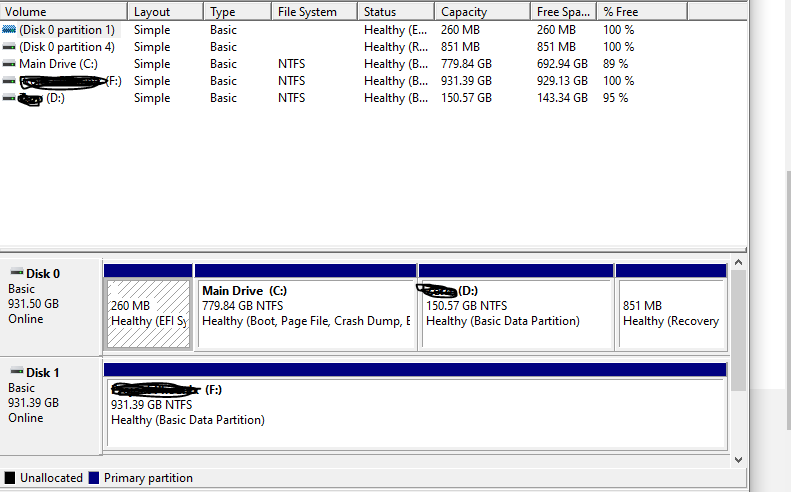Select the 931.39 GB (F:) partition block

[415, 406]
